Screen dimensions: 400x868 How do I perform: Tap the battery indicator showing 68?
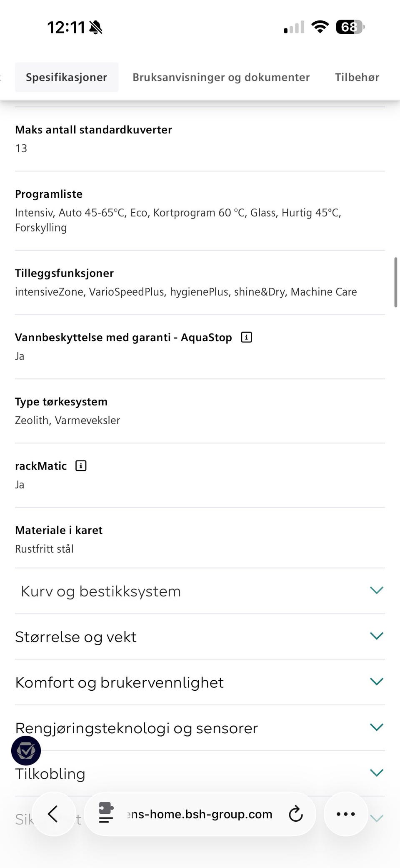tap(349, 27)
